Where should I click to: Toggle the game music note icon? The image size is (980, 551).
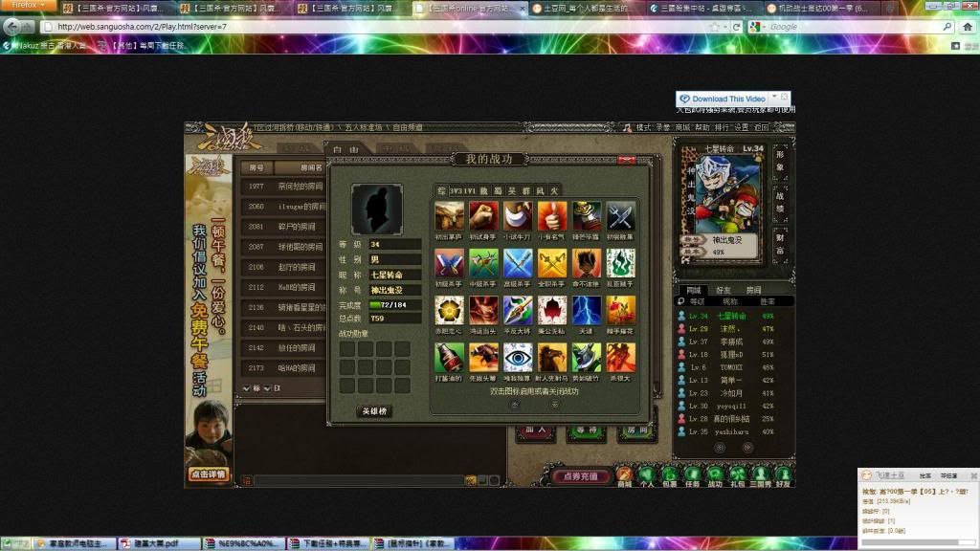627,127
